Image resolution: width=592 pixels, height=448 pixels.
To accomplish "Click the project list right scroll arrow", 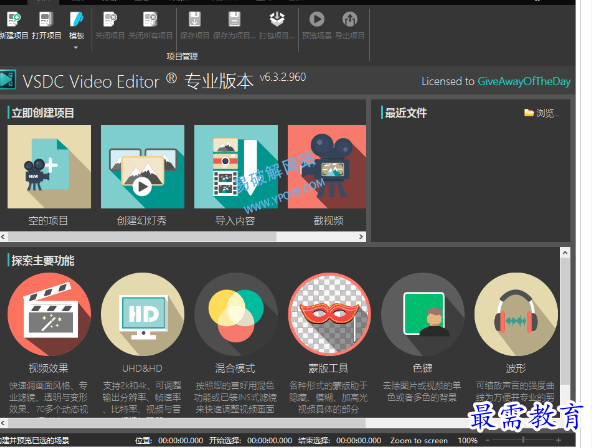I will 361,237.
